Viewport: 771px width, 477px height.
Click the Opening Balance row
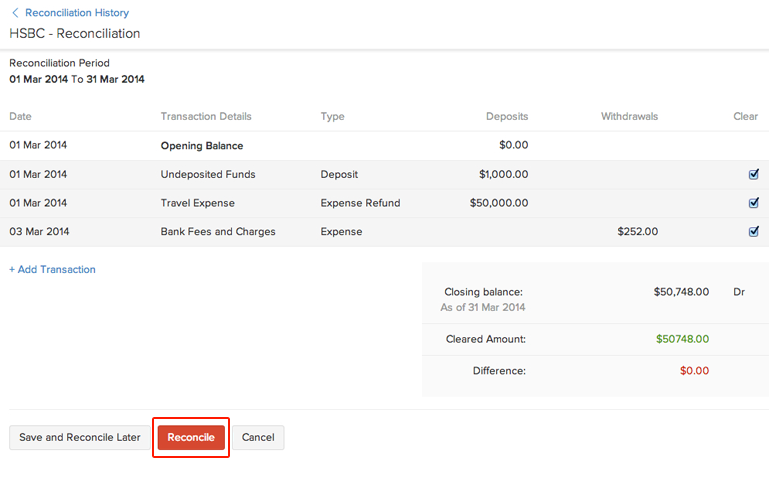pyautogui.click(x=202, y=145)
